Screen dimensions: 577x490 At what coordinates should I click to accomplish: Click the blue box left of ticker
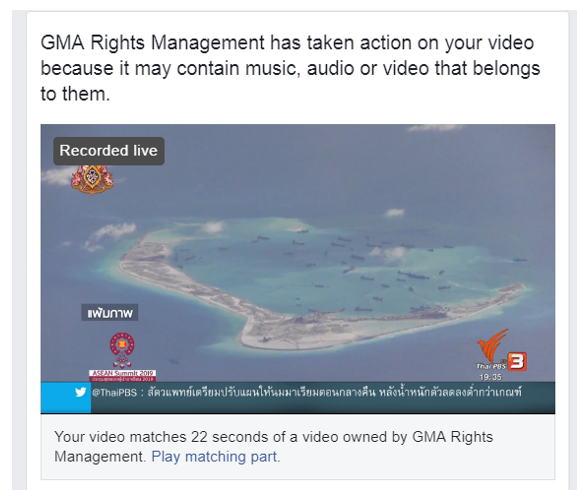[x=66, y=398]
